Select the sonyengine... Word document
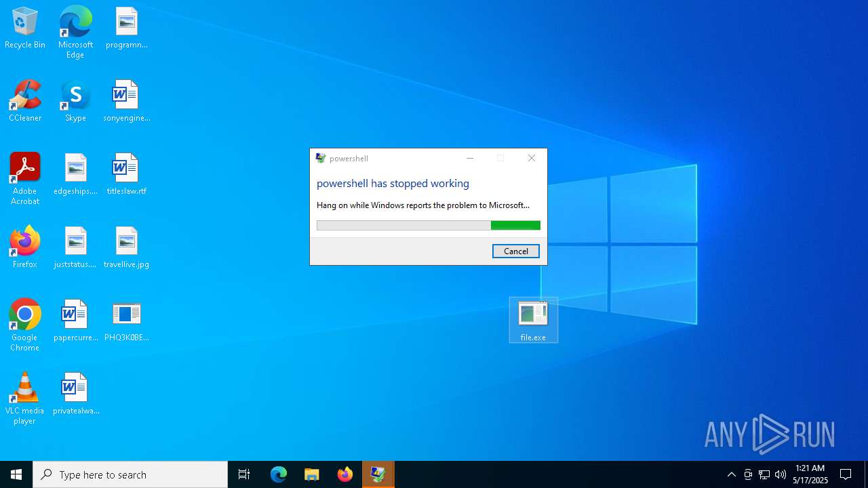 (x=127, y=102)
